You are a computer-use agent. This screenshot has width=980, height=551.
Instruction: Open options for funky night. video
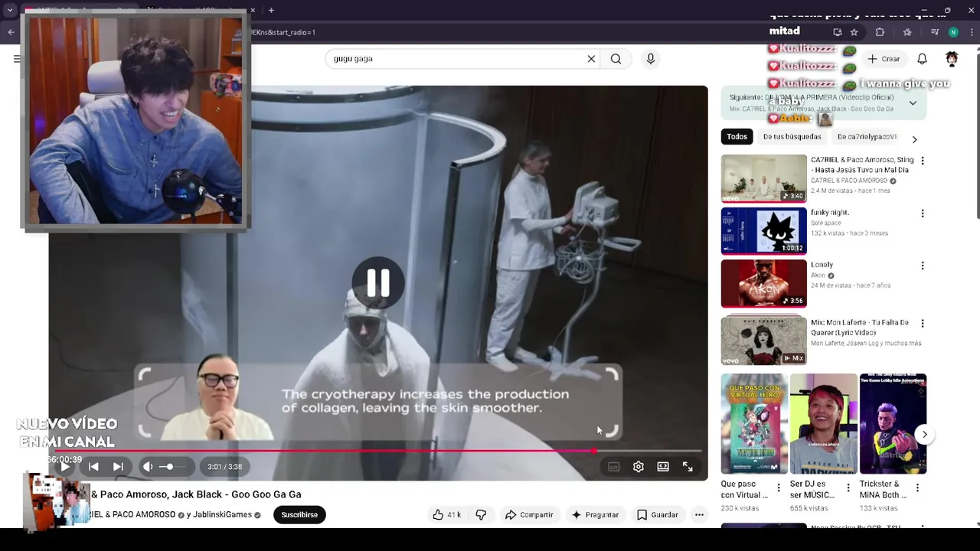click(923, 214)
